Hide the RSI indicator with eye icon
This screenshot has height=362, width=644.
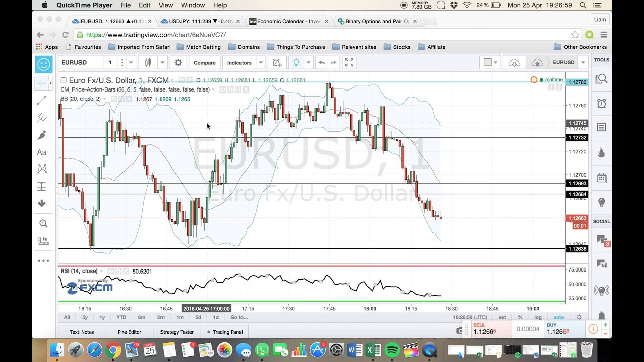[x=110, y=271]
